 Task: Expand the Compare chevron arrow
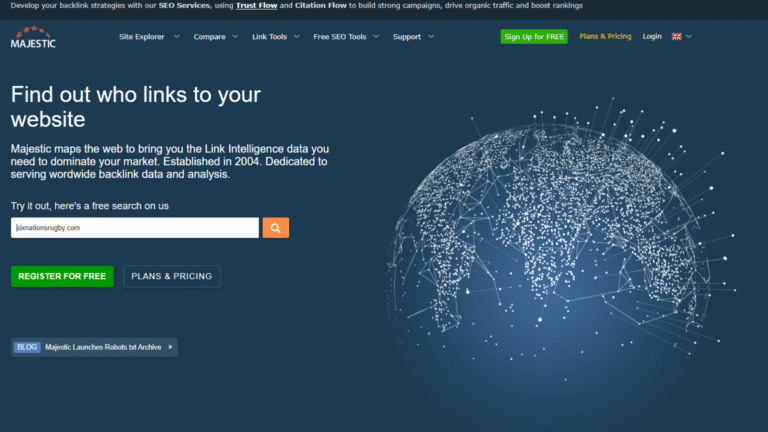coord(235,36)
